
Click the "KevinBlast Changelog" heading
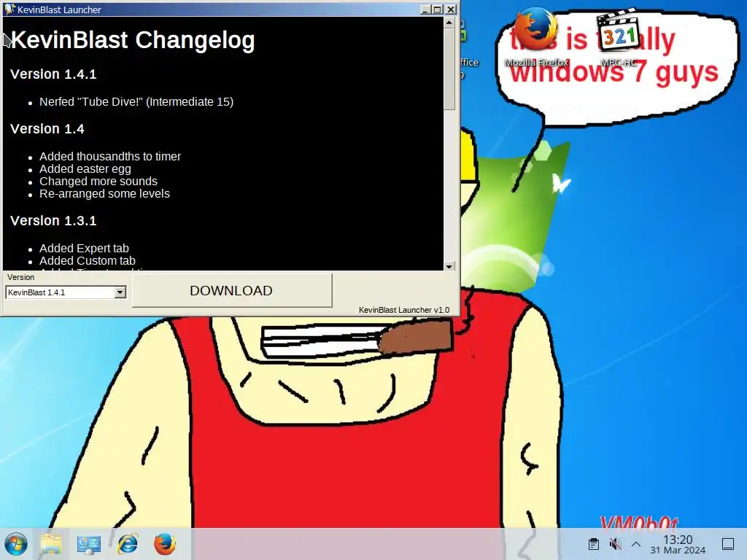[133, 40]
